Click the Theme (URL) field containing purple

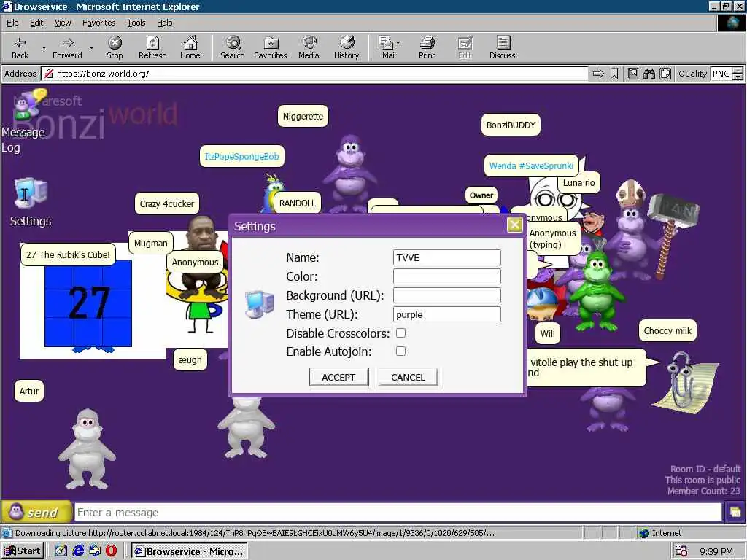(447, 314)
